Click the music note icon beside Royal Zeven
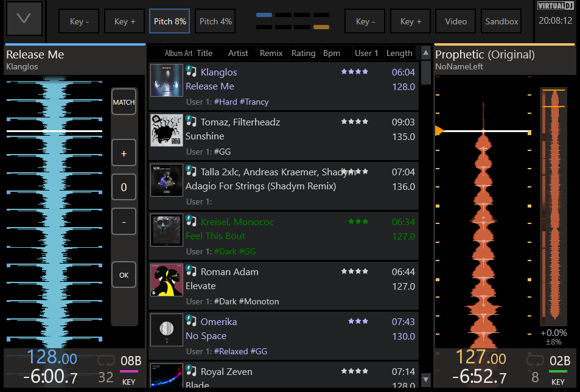Viewport: 580px width, 392px height. 191,370
